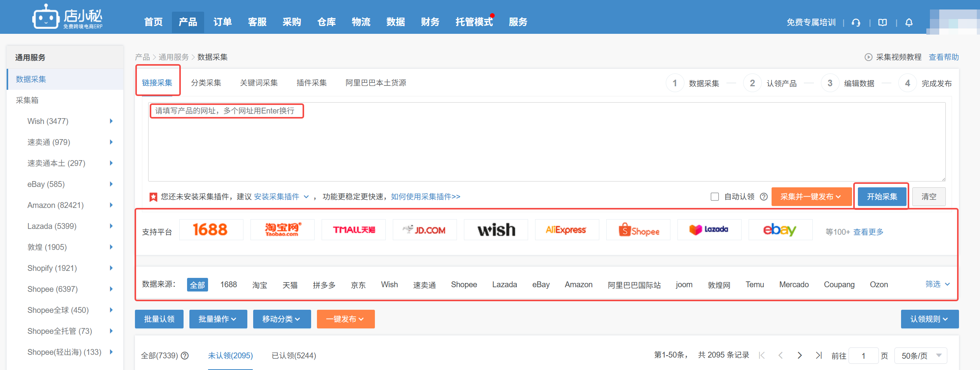The image size is (980, 370).
Task: Open the 订单 top menu
Action: [222, 22]
